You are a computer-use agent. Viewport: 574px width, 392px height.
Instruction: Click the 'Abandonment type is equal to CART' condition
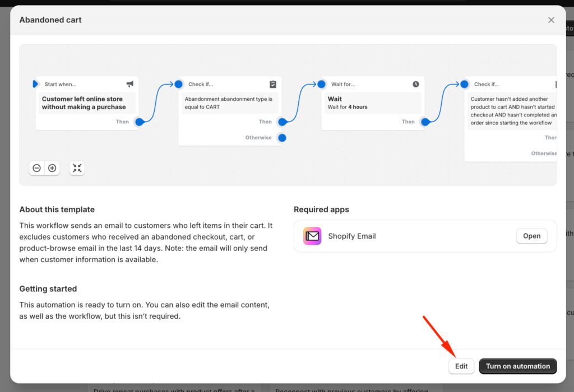click(229, 103)
